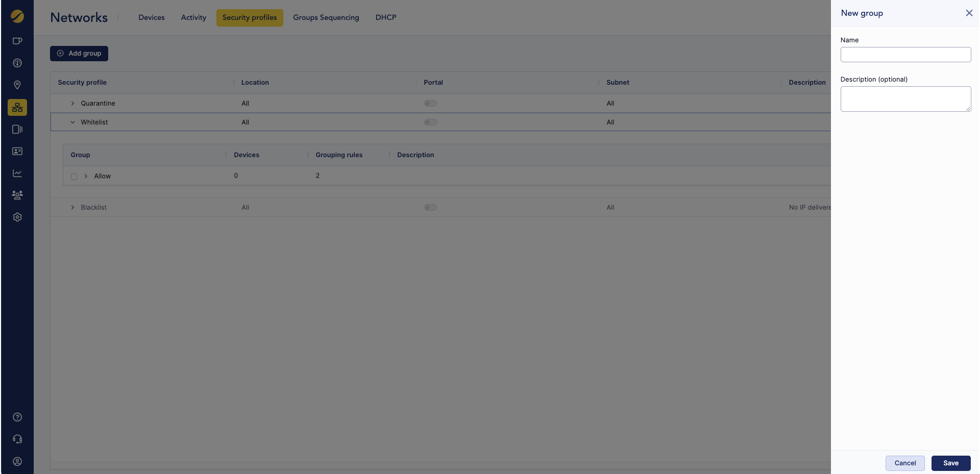Toggle the Portal switch for Whitelist
The width and height of the screenshot is (980, 474).
point(430,122)
